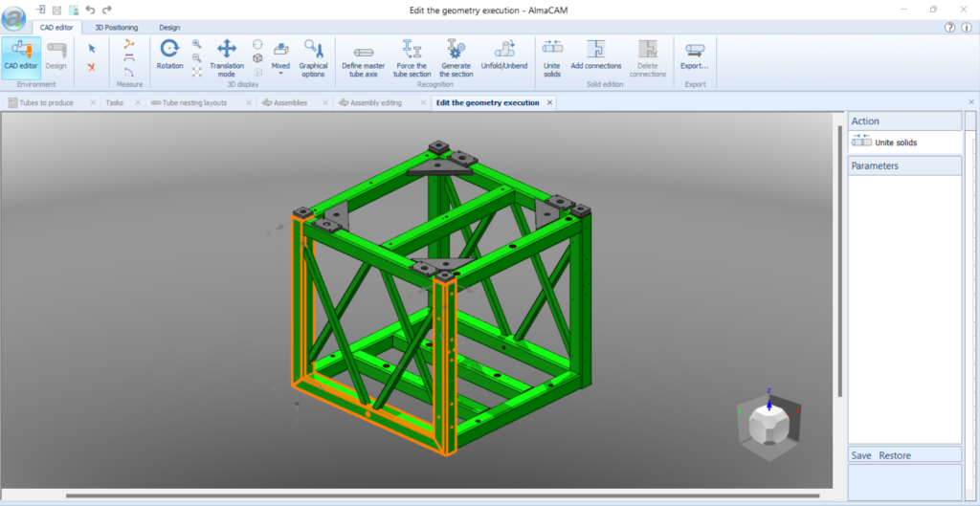This screenshot has height=506, width=980.
Task: Switch to the 3D Positioning ribbon tab
Action: click(x=116, y=28)
